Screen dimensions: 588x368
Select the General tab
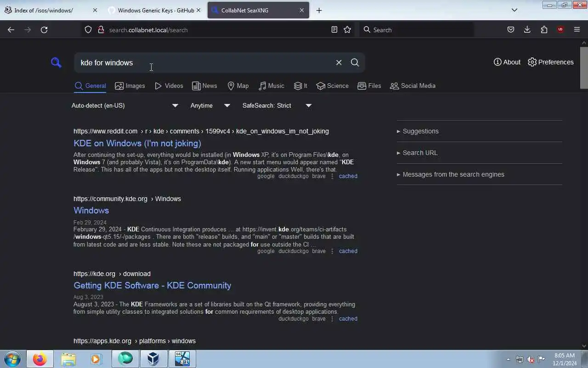pos(90,86)
